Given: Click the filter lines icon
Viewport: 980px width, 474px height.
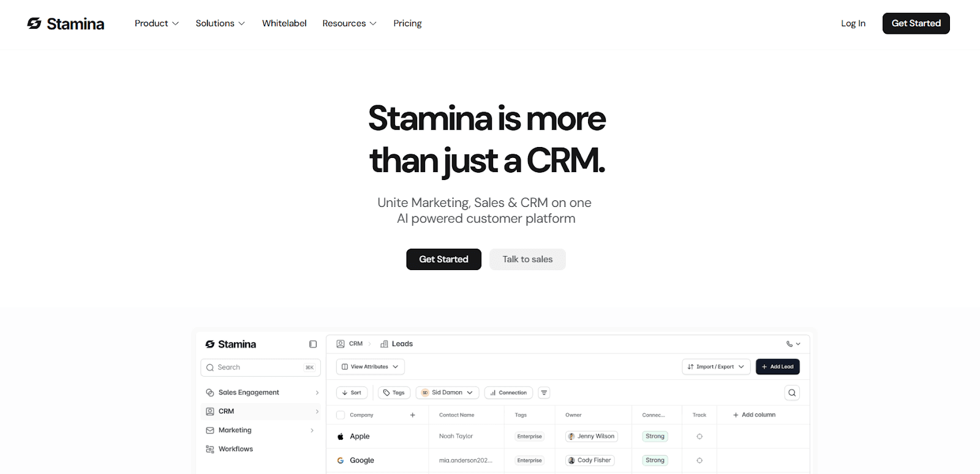Looking at the screenshot, I should [x=544, y=393].
